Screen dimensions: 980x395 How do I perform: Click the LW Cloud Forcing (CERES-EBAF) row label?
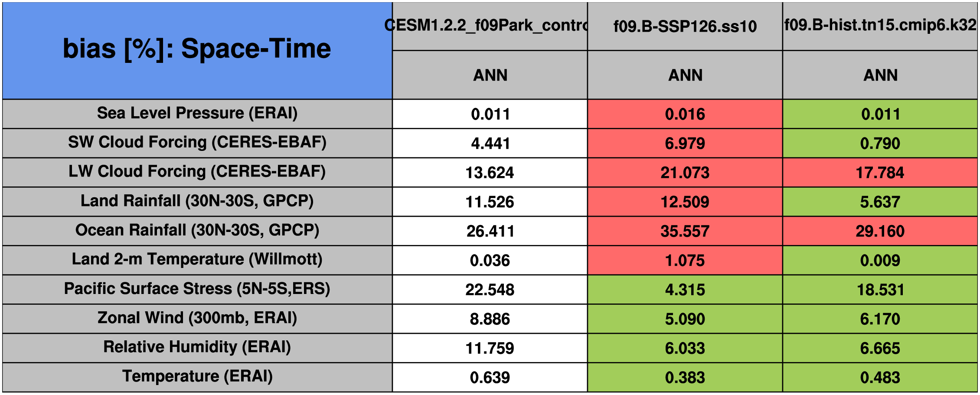197,172
